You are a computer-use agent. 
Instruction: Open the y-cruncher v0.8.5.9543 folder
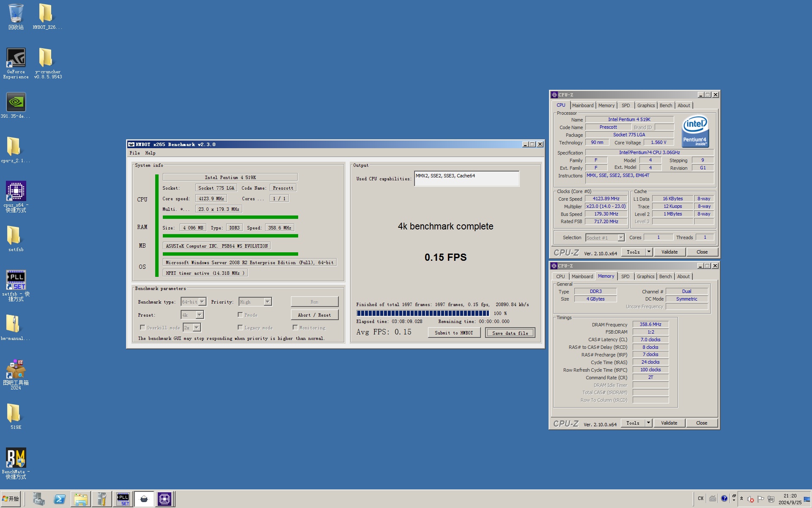[x=48, y=63]
